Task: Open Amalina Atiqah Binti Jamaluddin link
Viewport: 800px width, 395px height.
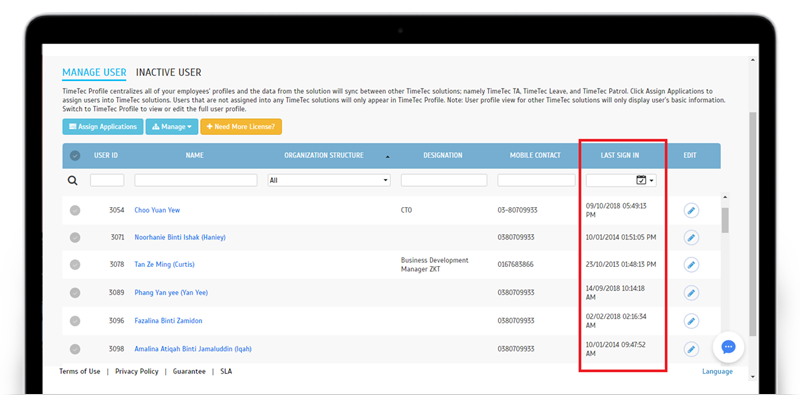Action: (x=193, y=349)
